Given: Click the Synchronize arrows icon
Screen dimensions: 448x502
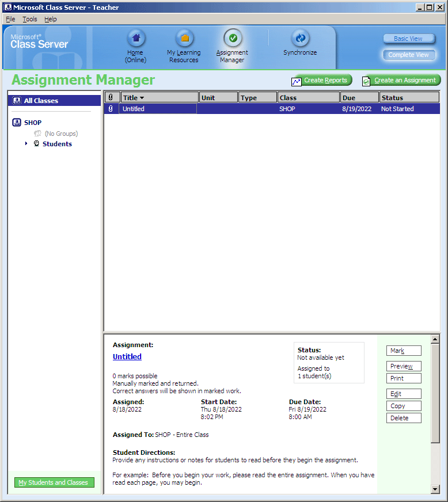Looking at the screenshot, I should coord(301,38).
